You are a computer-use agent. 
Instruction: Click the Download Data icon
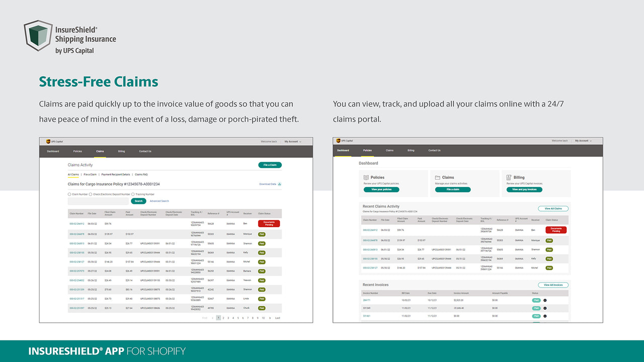(279, 184)
